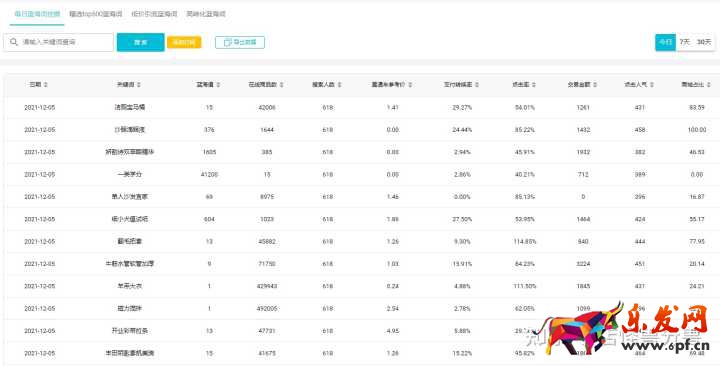The image size is (720, 366).
Task: Sort by 交易金额 column arrows
Action: (595, 85)
